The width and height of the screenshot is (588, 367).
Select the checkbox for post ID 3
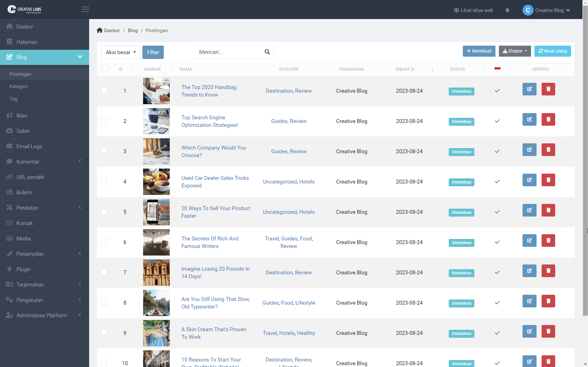pos(104,151)
